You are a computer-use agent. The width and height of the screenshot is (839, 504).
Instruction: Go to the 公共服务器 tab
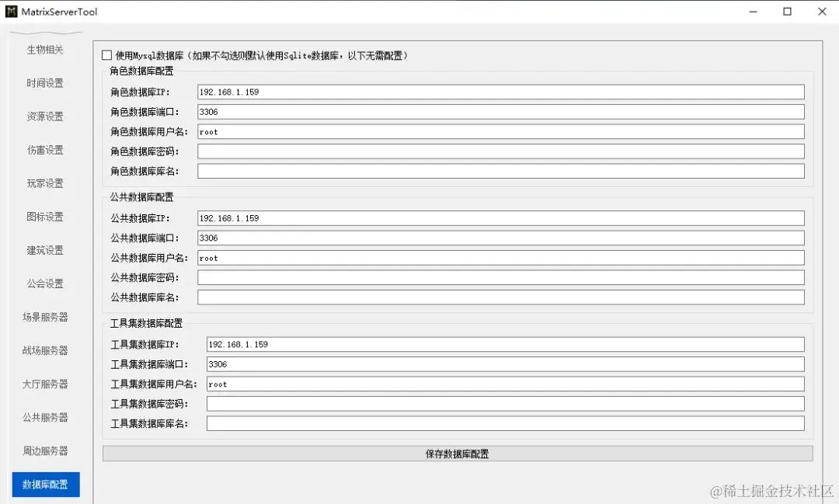[x=46, y=417]
